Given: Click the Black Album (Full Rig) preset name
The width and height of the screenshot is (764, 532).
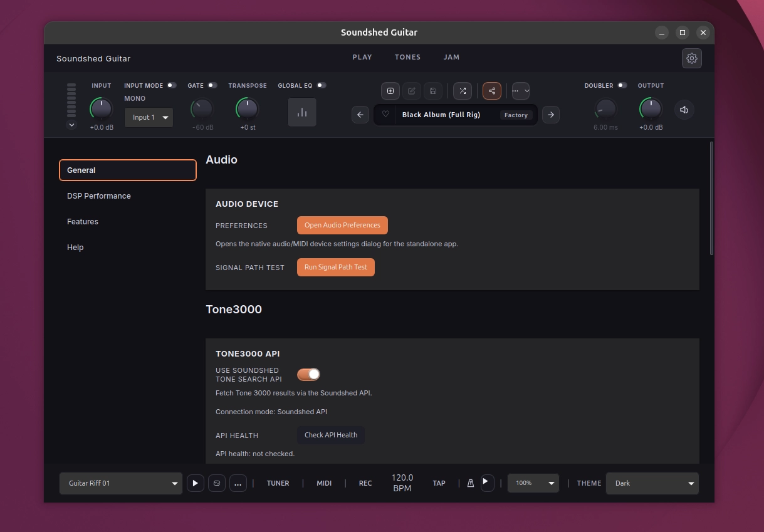Looking at the screenshot, I should [x=441, y=115].
